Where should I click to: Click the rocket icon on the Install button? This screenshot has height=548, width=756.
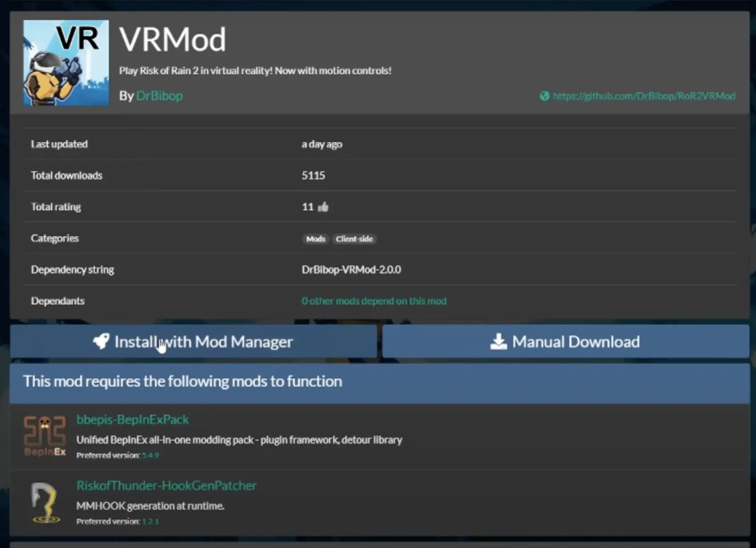(101, 341)
